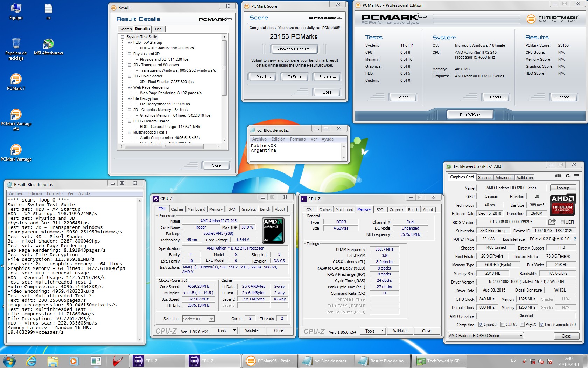Open Internet Explorer from taskbar
The height and width of the screenshot is (368, 588).
pos(31,361)
